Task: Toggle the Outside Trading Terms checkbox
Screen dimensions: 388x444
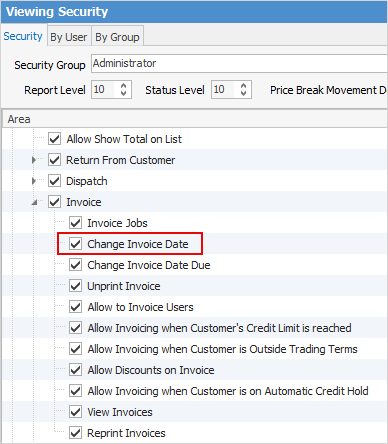Action: point(75,349)
